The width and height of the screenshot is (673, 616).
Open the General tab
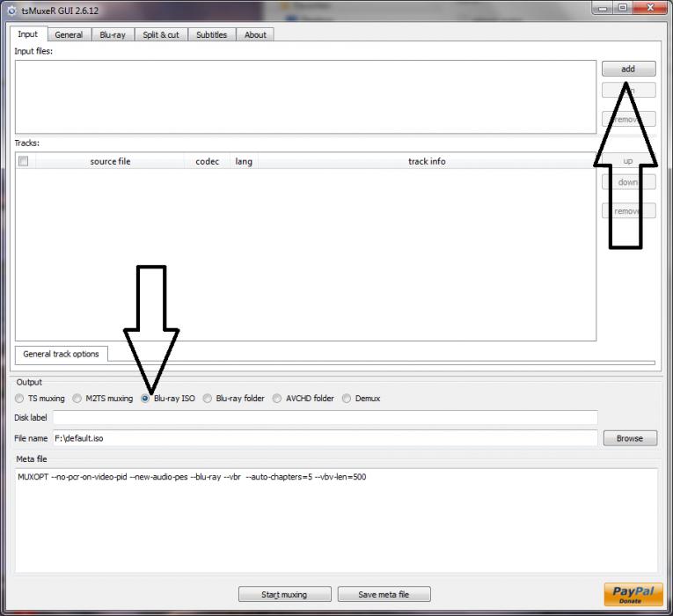pos(69,35)
